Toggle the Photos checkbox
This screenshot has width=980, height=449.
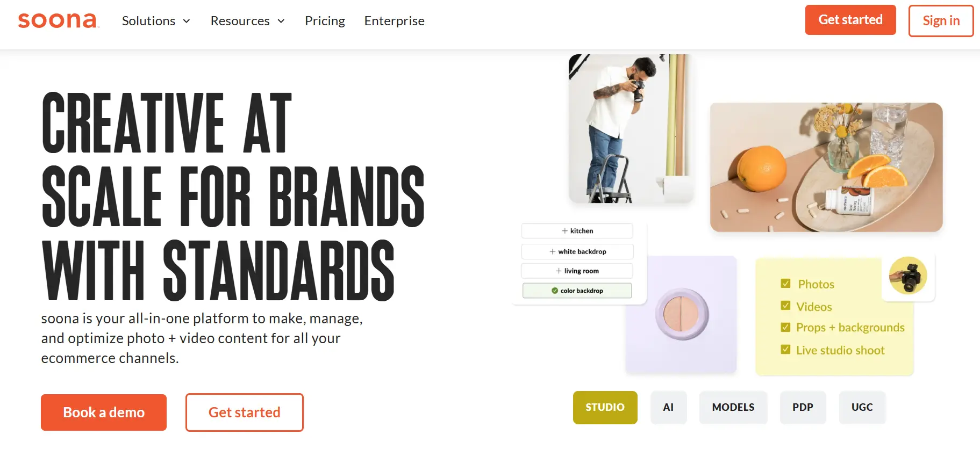pos(785,284)
